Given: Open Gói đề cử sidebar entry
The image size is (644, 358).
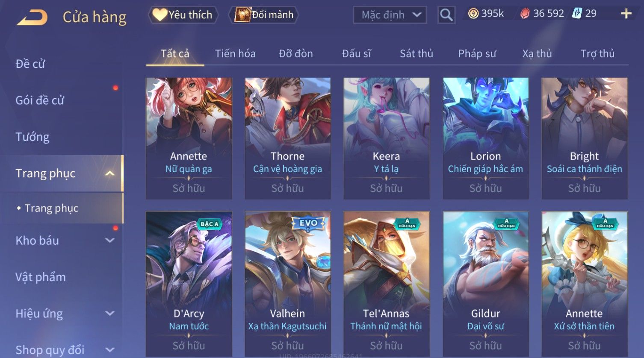Looking at the screenshot, I should click(x=40, y=100).
